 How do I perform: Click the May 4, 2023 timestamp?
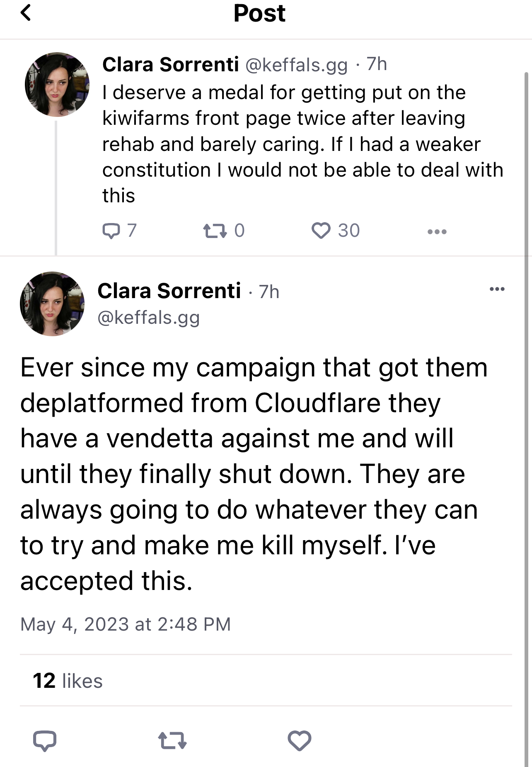pyautogui.click(x=126, y=624)
